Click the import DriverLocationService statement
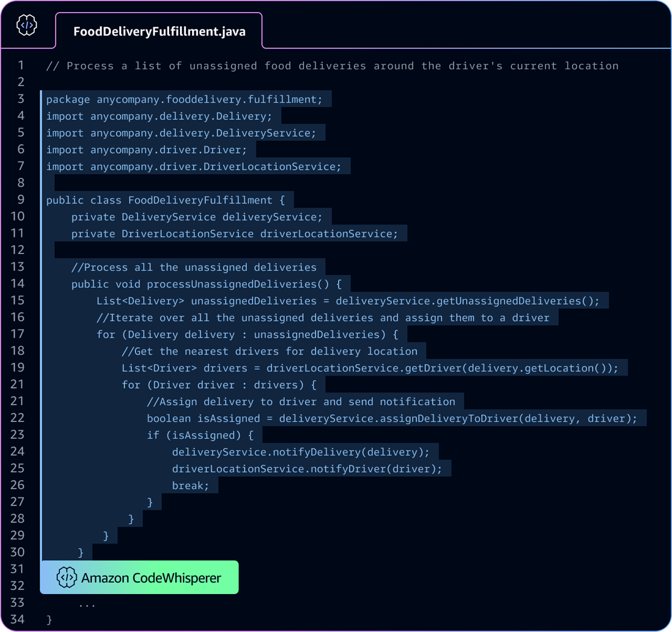Viewport: 672px width, 632px height. [193, 167]
